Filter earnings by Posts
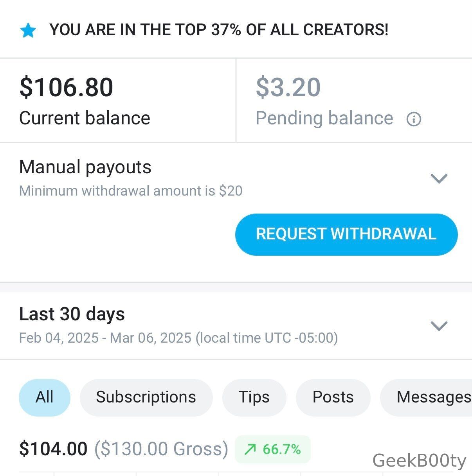 [x=333, y=397]
